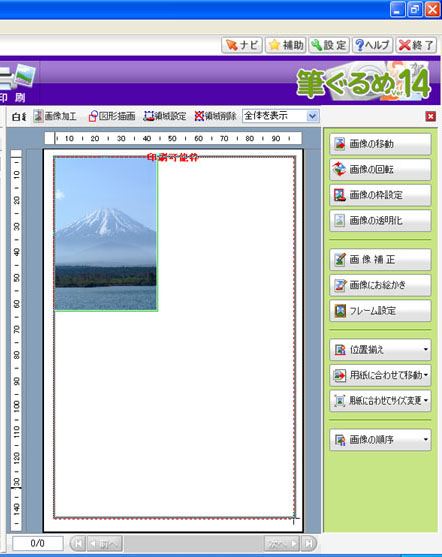
Task: Select the 画像の回転 rotate tool
Action: (x=380, y=169)
